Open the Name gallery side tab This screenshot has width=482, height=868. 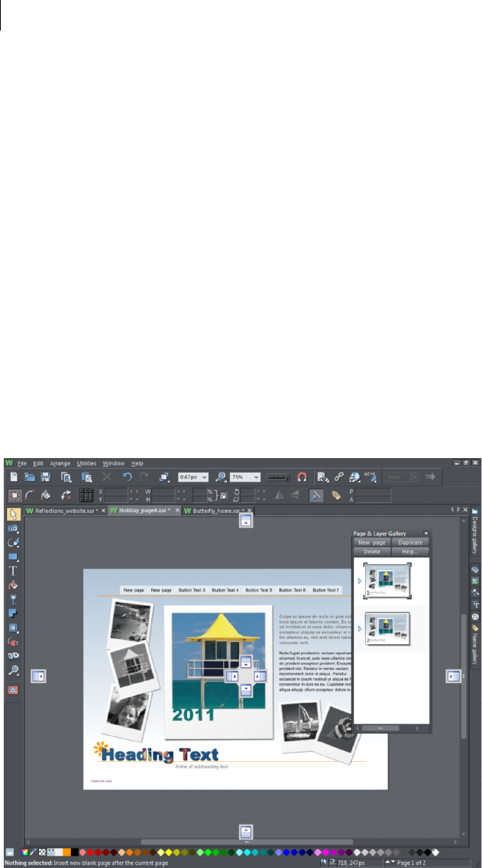pyautogui.click(x=474, y=644)
